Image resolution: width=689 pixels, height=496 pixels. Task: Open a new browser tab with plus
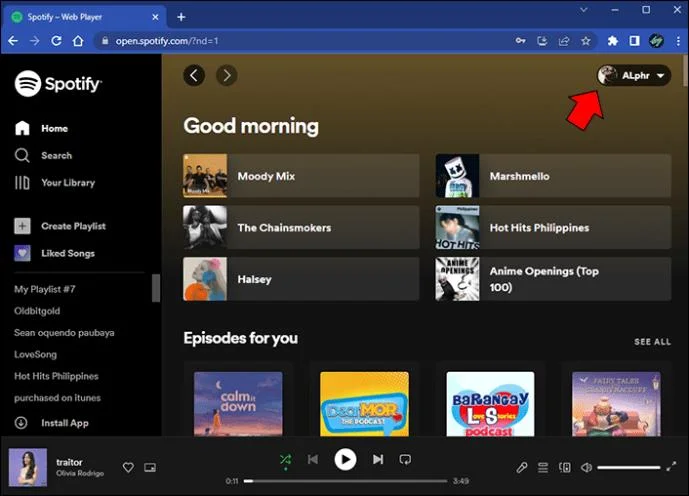pyautogui.click(x=181, y=17)
